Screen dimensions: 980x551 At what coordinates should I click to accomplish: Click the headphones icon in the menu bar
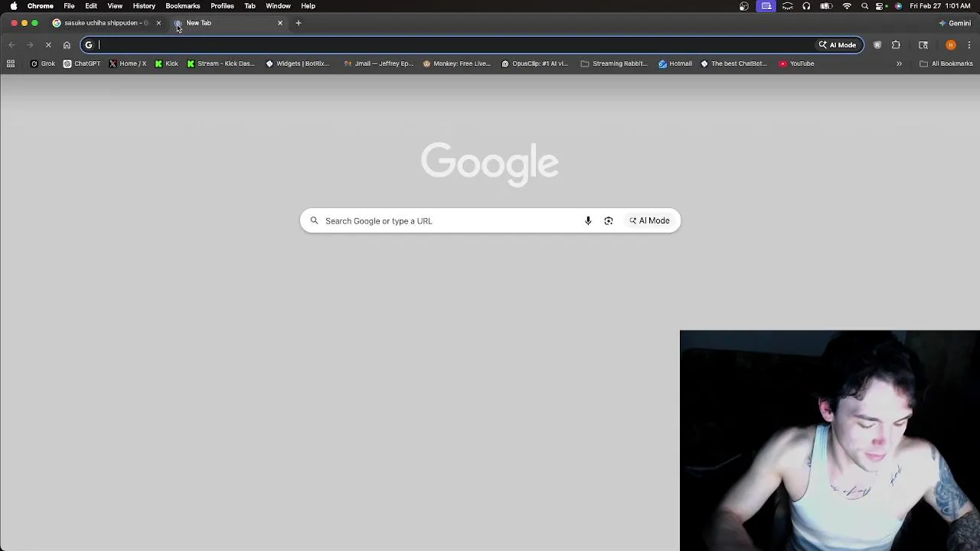[x=806, y=6]
